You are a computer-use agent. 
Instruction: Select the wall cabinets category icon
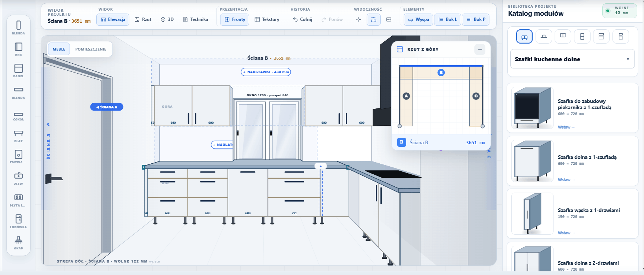click(563, 37)
